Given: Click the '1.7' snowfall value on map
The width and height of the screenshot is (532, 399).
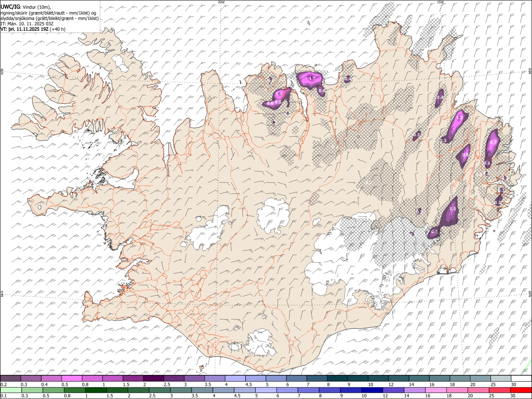Looking at the screenshot, I should tap(313, 79).
